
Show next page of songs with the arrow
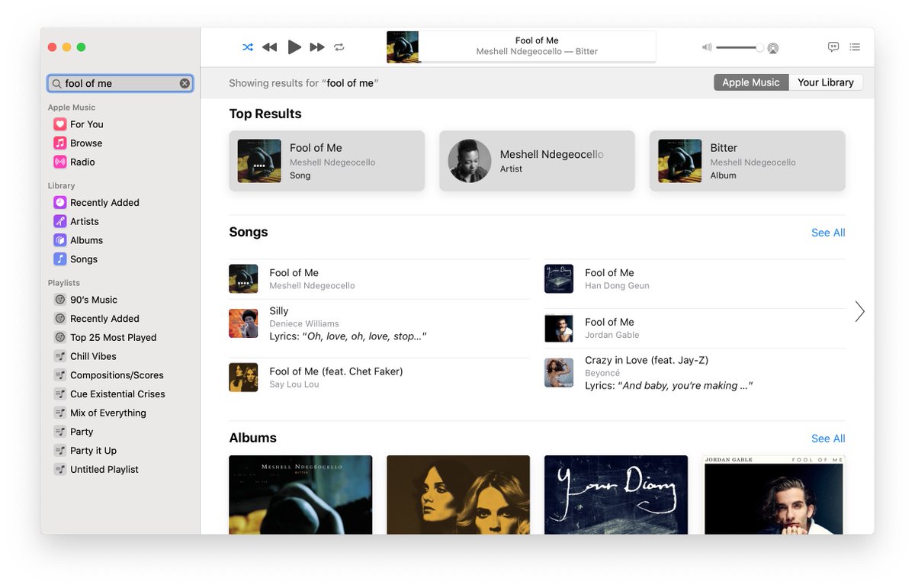tap(859, 311)
